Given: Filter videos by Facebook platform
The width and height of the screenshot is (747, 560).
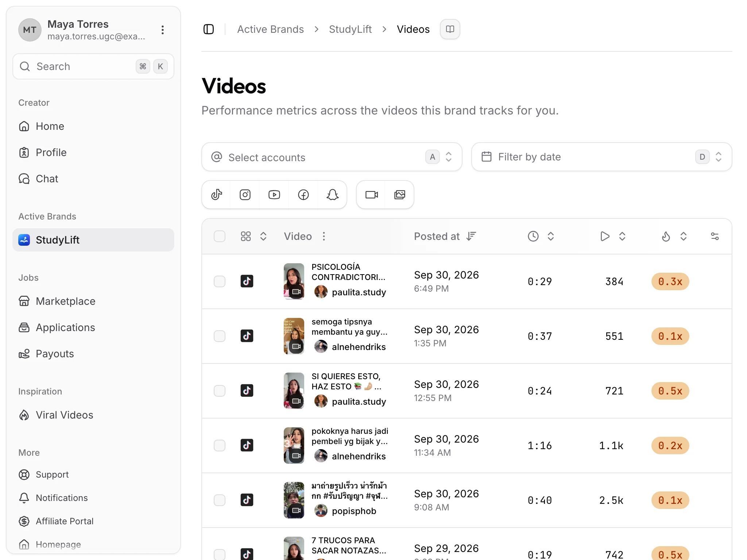Looking at the screenshot, I should pos(303,195).
